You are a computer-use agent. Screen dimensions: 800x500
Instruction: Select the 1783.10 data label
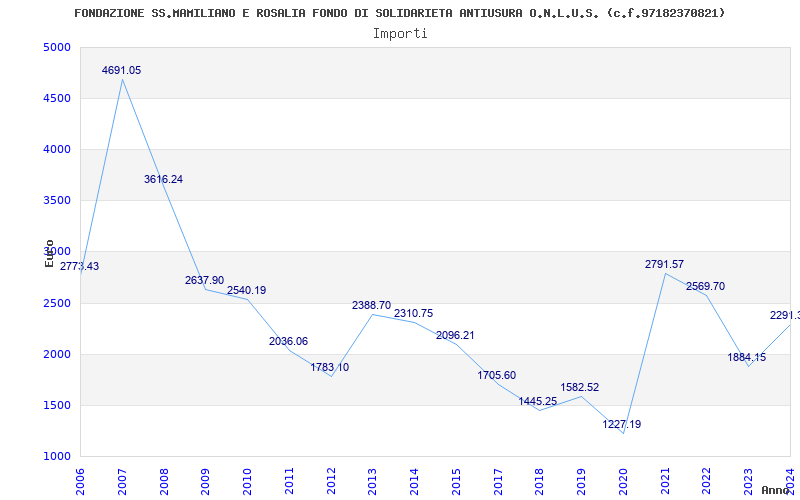click(330, 367)
